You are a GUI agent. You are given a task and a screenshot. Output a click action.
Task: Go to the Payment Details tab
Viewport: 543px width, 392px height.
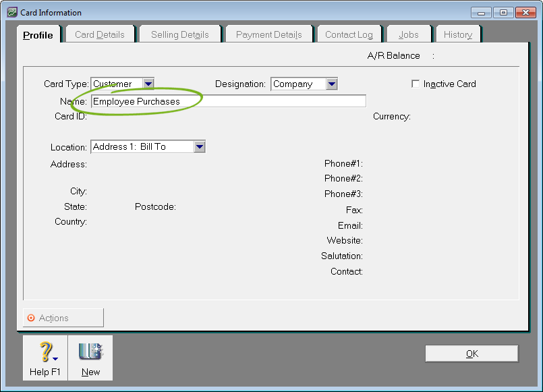pyautogui.click(x=268, y=34)
